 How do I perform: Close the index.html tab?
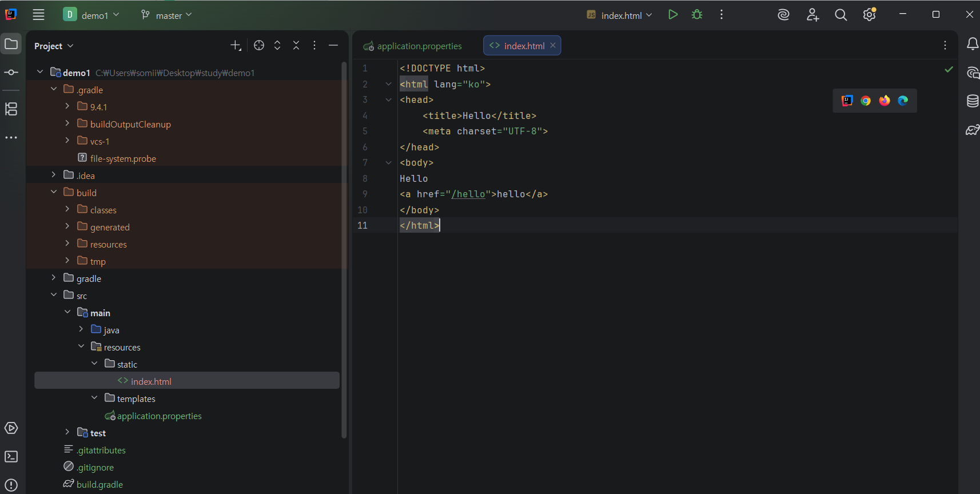click(553, 46)
